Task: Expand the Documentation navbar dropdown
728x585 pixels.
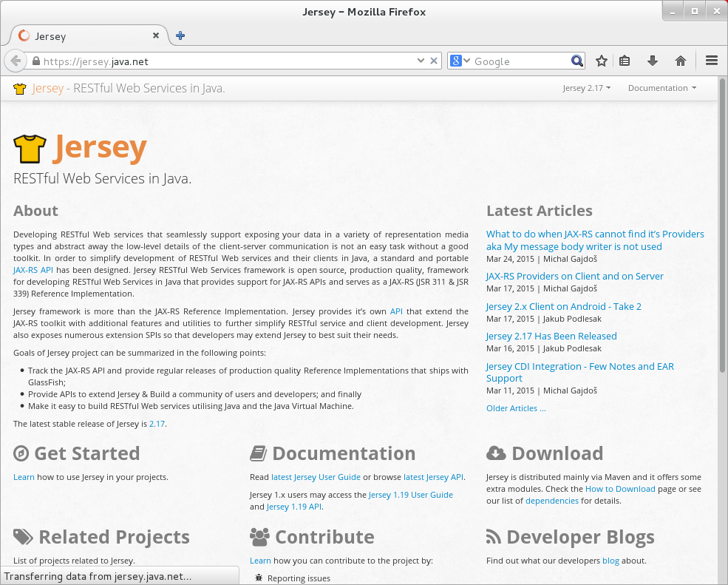Action: 662,88
